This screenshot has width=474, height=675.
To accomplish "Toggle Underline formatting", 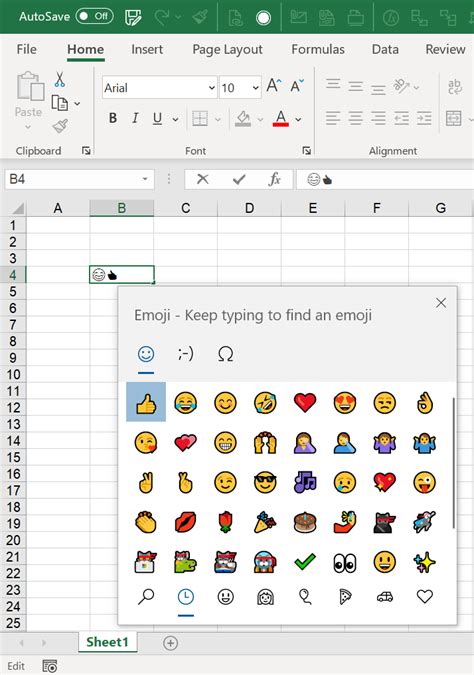I will (x=158, y=118).
